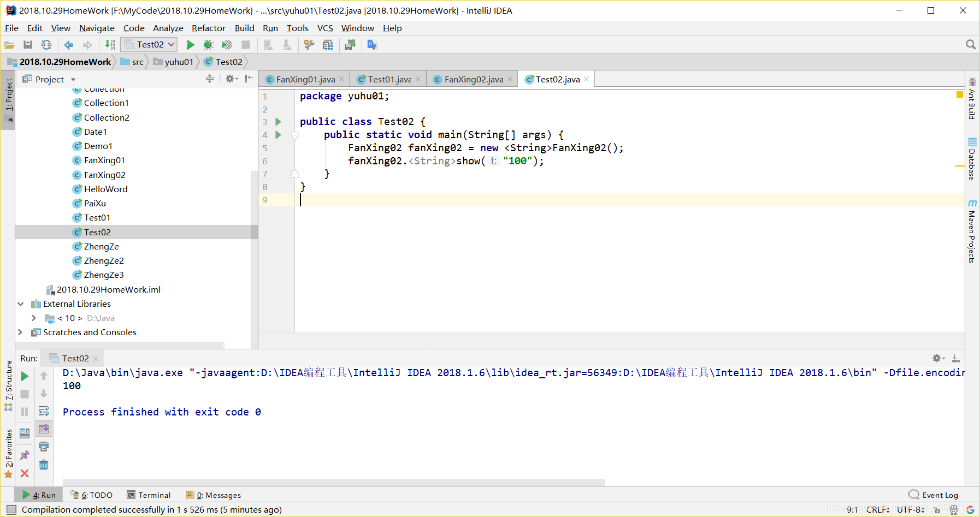Open the VCS menu

[x=325, y=28]
